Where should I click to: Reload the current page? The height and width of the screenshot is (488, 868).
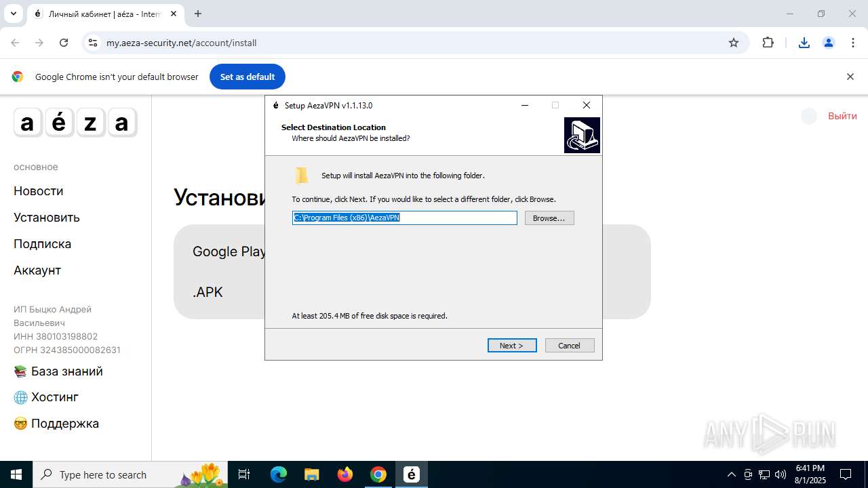coord(64,43)
